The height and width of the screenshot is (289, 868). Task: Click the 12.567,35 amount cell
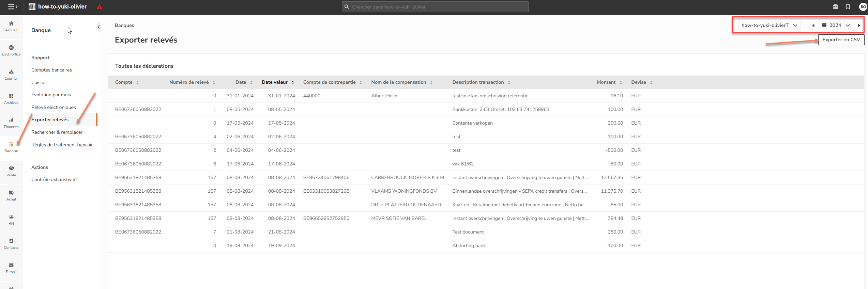pos(612,177)
